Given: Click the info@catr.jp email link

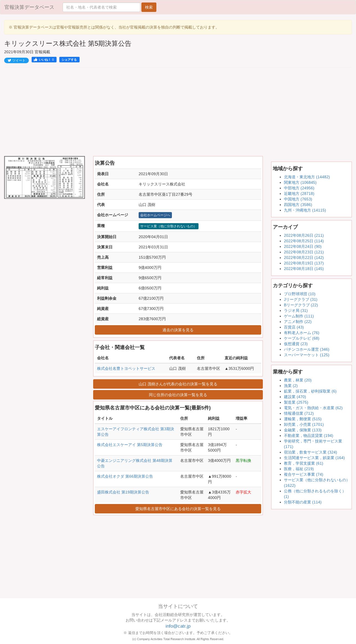Looking at the screenshot, I should (178, 626).
